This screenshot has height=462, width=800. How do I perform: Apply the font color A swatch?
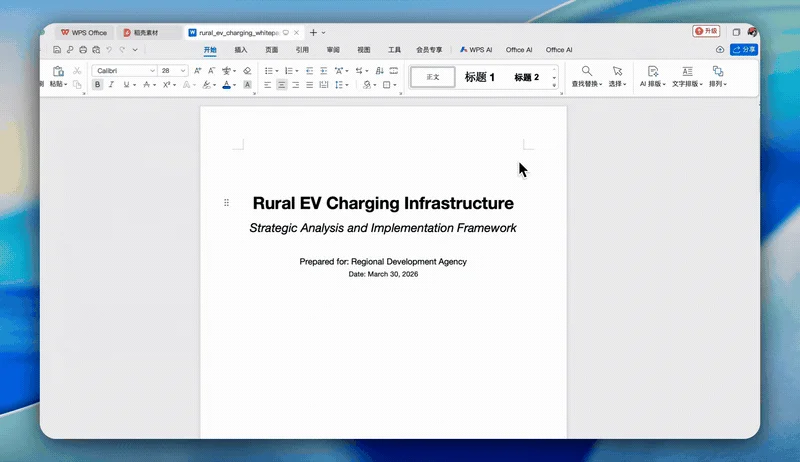pyautogui.click(x=227, y=85)
